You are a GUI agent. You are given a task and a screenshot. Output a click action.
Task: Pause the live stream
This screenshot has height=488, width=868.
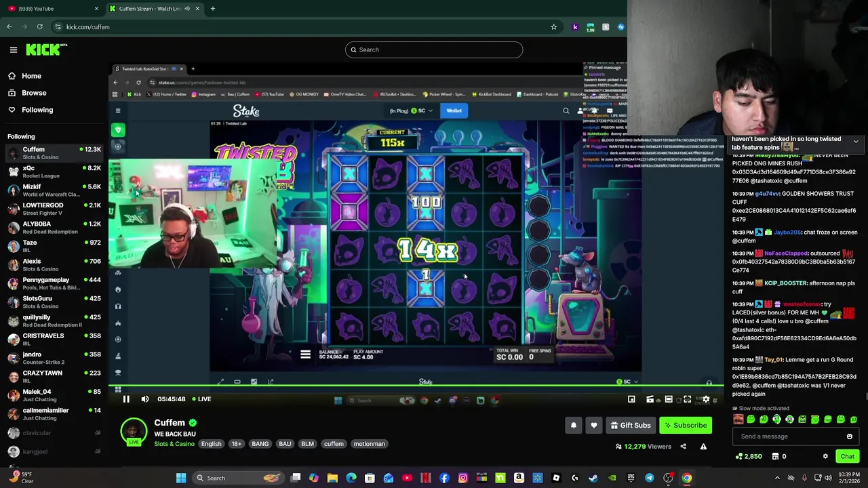click(126, 399)
